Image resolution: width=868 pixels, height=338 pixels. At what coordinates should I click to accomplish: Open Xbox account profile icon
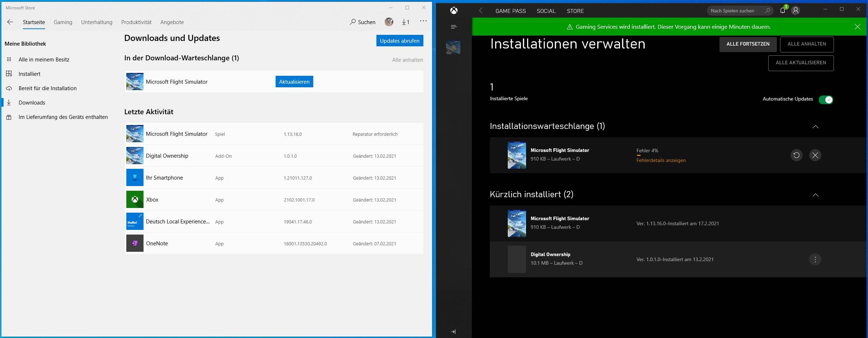click(796, 11)
